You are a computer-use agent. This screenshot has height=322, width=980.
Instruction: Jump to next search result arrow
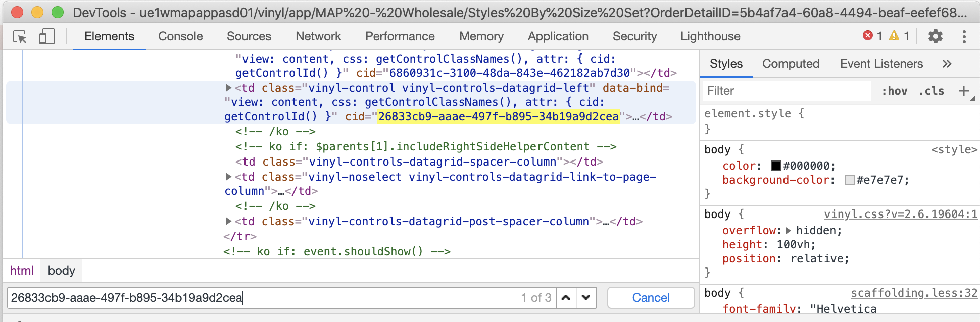tap(586, 298)
